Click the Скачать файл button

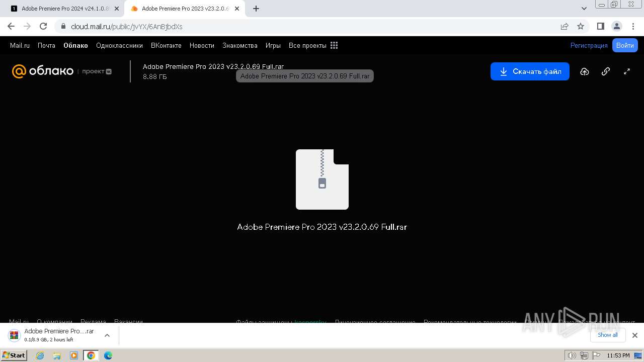coord(530,71)
